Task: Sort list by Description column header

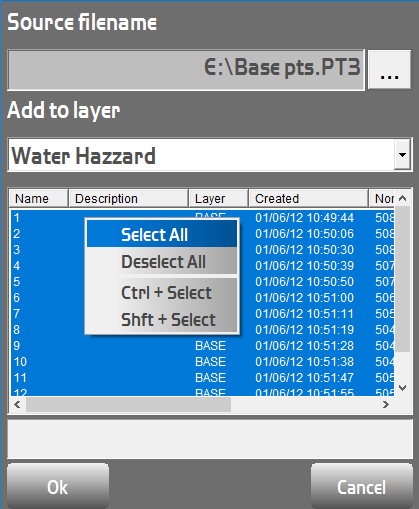Action: tap(129, 199)
